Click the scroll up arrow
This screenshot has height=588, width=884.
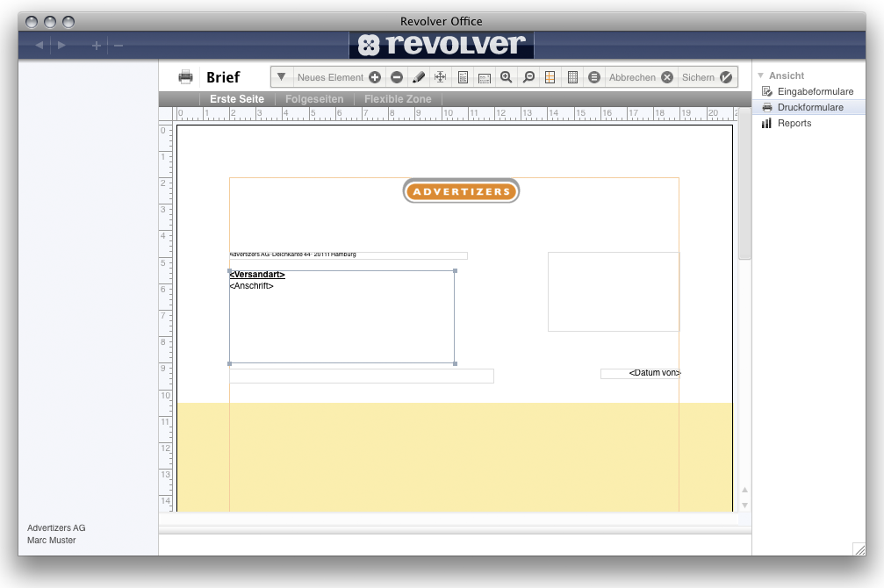point(744,490)
